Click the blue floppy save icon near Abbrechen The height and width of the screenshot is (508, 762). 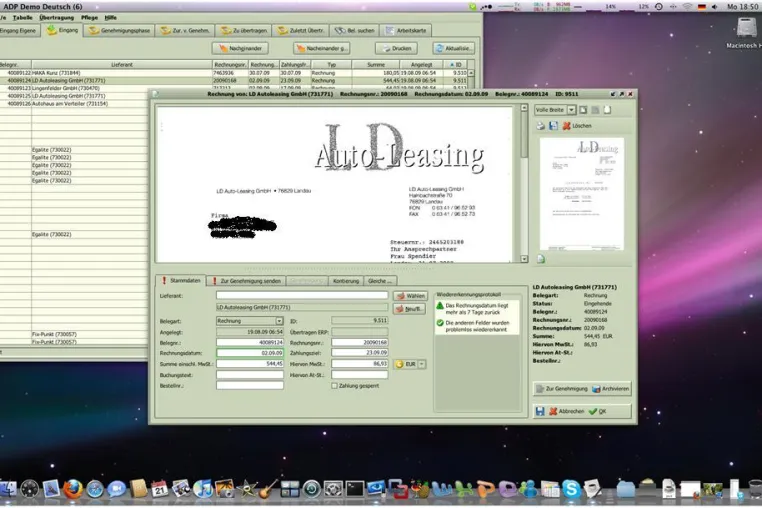pos(540,411)
